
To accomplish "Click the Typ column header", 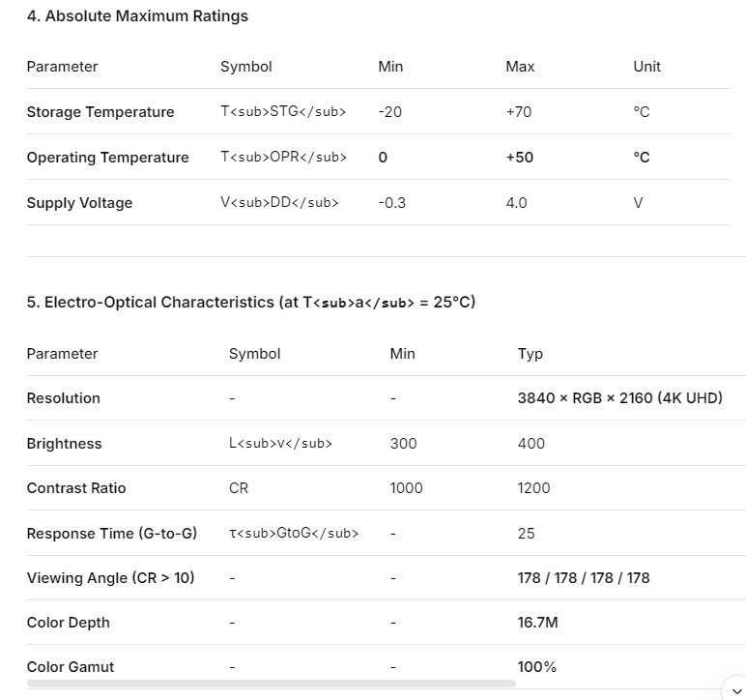I will [x=530, y=354].
